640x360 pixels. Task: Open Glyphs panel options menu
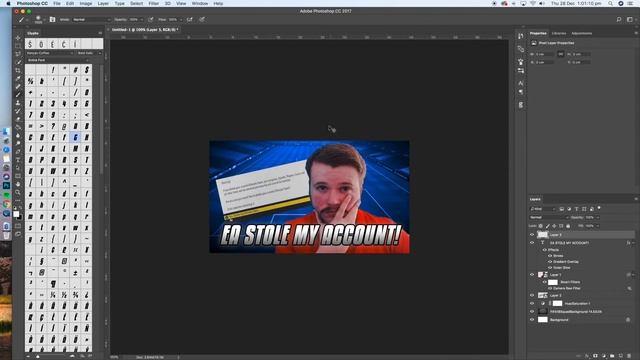100,33
